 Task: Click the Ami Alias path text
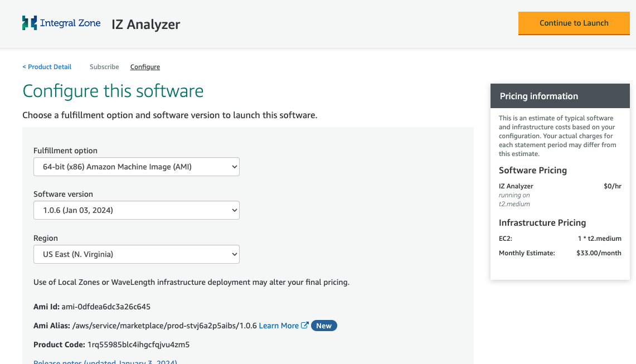(164, 326)
